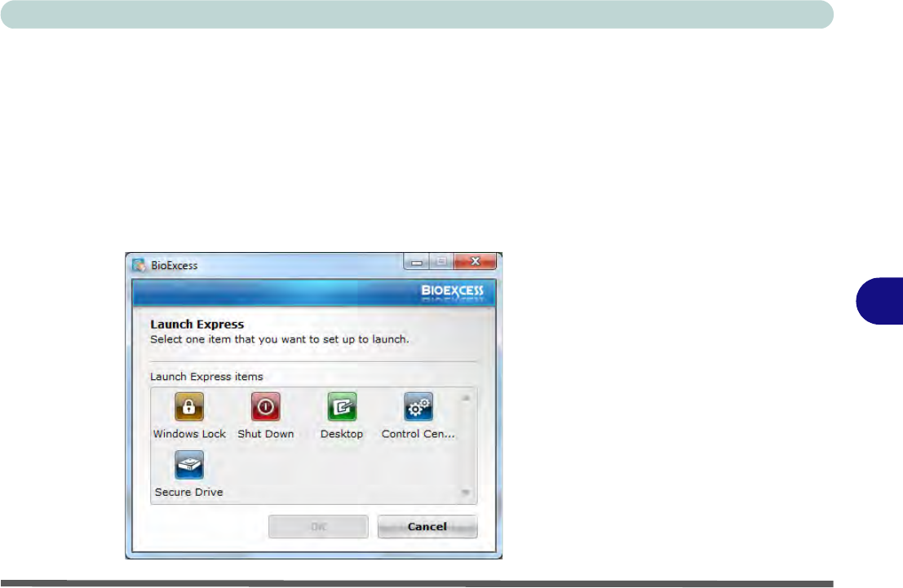Choose the red Shut Down icon

click(265, 407)
